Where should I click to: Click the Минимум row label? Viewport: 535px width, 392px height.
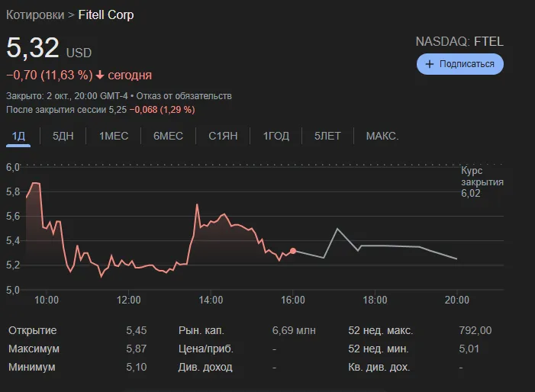coord(32,367)
